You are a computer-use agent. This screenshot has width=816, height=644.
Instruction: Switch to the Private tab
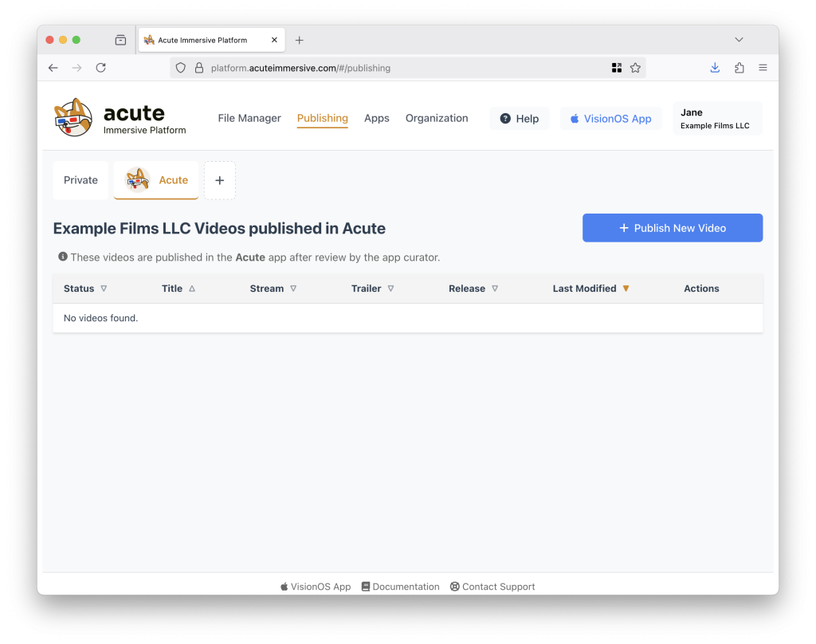[x=80, y=180]
